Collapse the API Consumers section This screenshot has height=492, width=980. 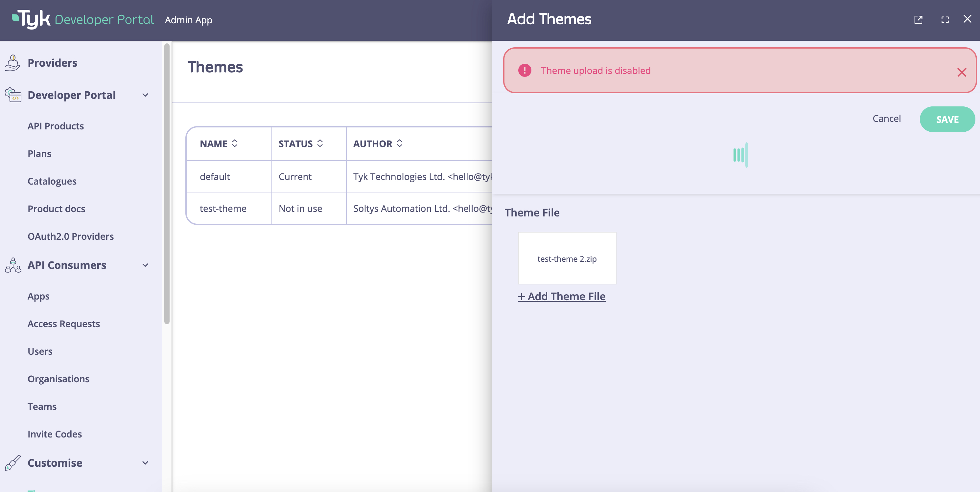click(x=145, y=265)
